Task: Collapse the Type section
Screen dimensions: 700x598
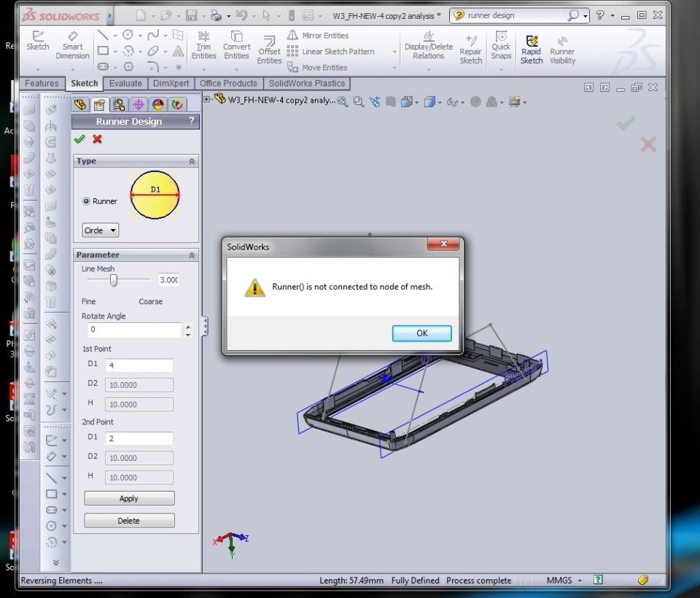Action: point(192,161)
